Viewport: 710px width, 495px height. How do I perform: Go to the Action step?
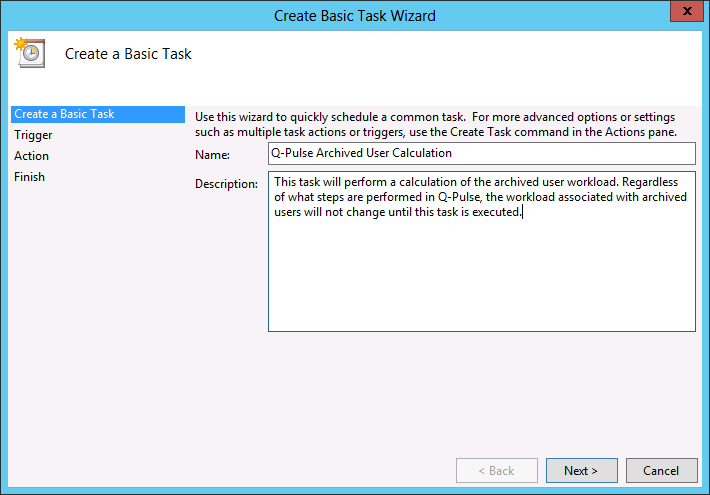[x=31, y=156]
